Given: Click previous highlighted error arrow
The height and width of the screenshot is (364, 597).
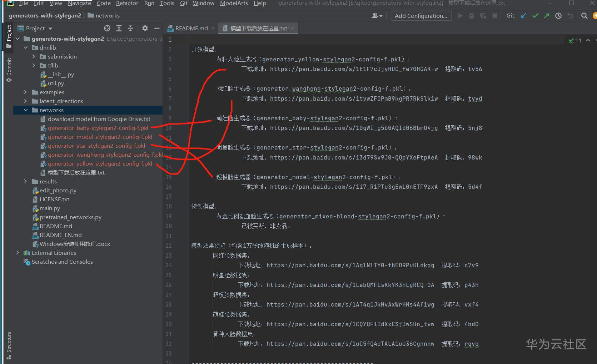Looking at the screenshot, I should pyautogui.click(x=588, y=40).
